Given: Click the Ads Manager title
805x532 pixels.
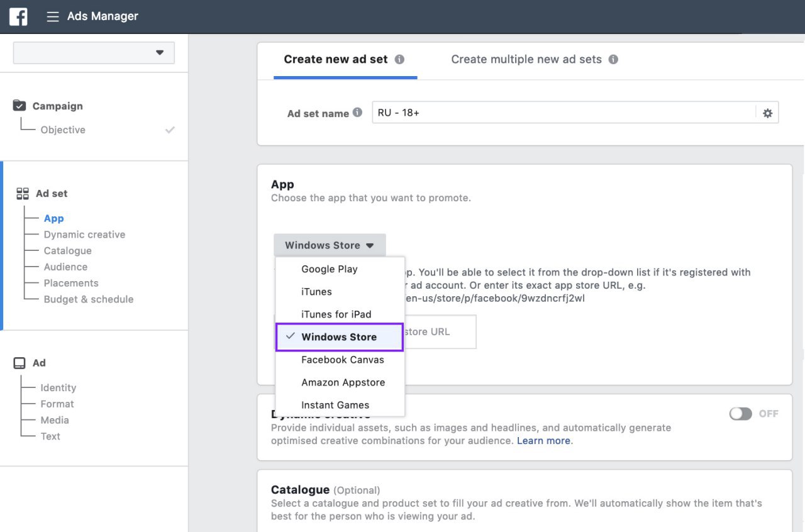Looking at the screenshot, I should [x=103, y=16].
